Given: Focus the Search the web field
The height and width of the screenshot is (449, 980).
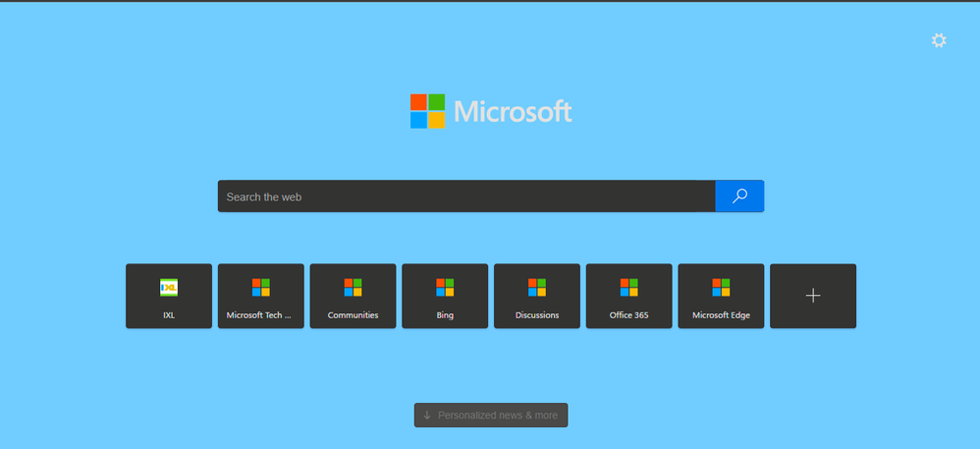Looking at the screenshot, I should pos(466,196).
